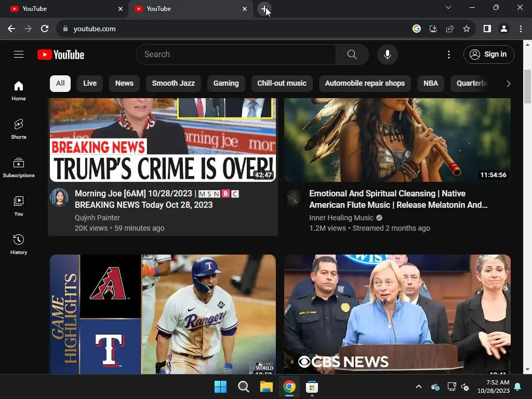Open Inner Healing Music channel avatar
The width and height of the screenshot is (532, 399).
pyautogui.click(x=294, y=197)
